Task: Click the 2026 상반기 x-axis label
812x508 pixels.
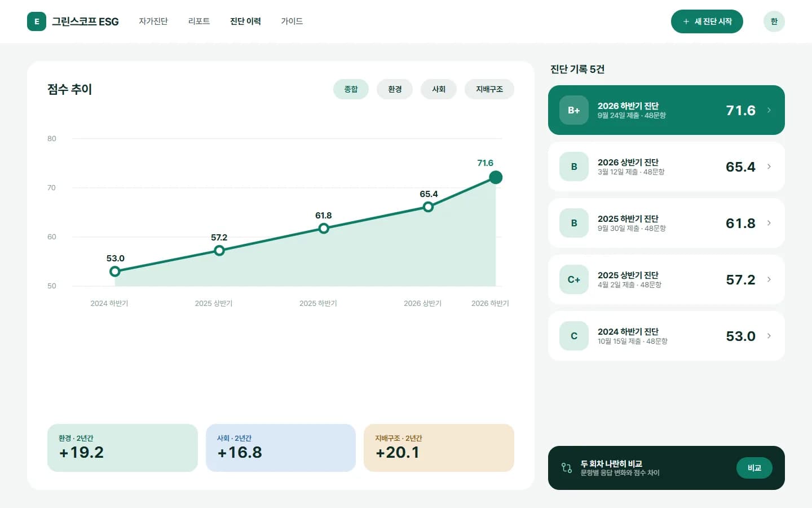Action: tap(422, 303)
